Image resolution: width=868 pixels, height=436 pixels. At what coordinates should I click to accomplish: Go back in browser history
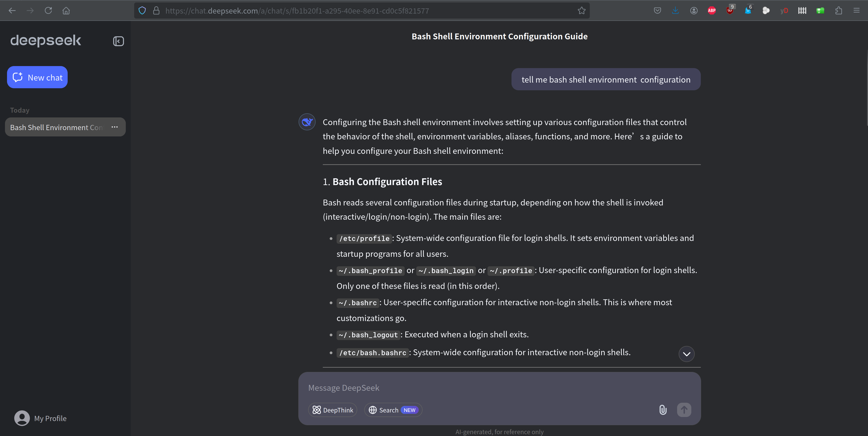(12, 10)
